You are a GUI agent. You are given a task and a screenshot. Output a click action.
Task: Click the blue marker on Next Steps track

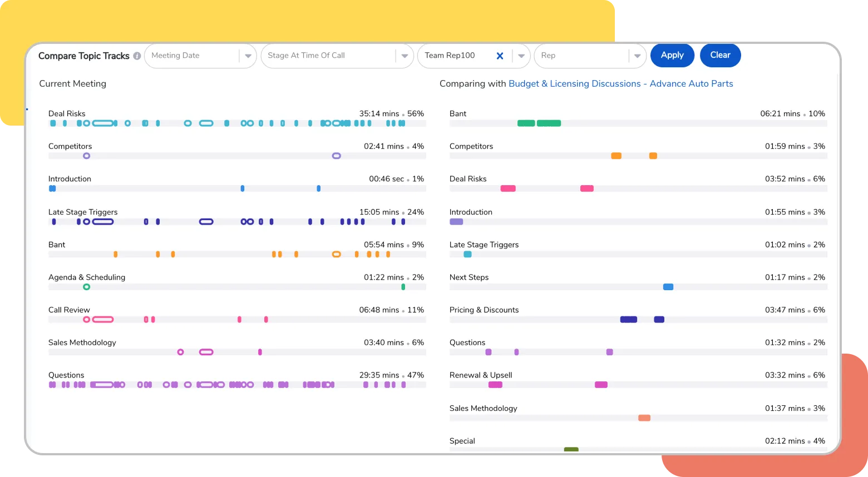[x=668, y=287]
